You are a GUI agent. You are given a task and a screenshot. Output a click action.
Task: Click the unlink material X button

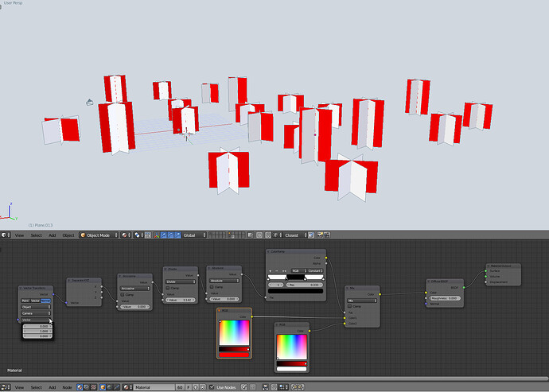202,387
